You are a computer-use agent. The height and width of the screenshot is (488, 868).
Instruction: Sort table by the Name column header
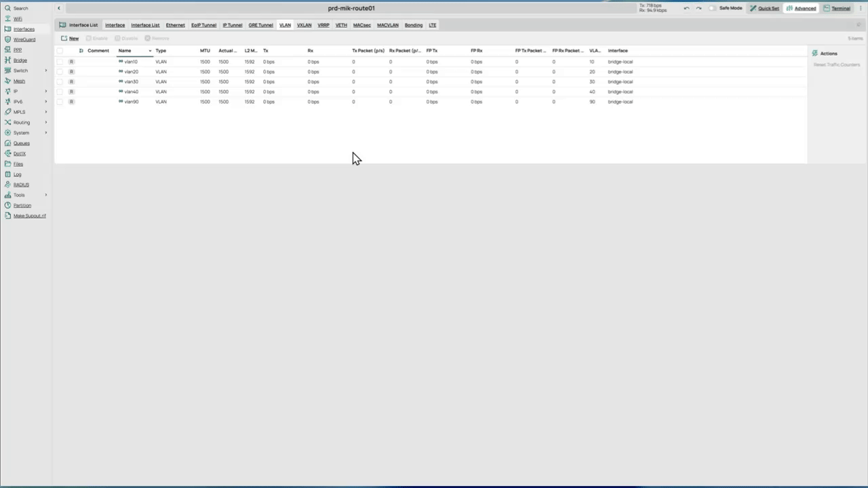point(125,51)
